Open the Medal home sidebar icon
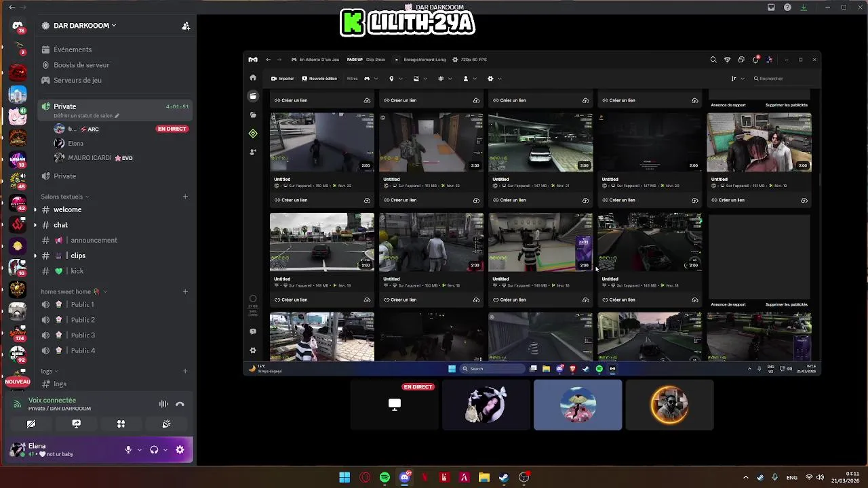Image resolution: width=868 pixels, height=488 pixels. pos(253,77)
